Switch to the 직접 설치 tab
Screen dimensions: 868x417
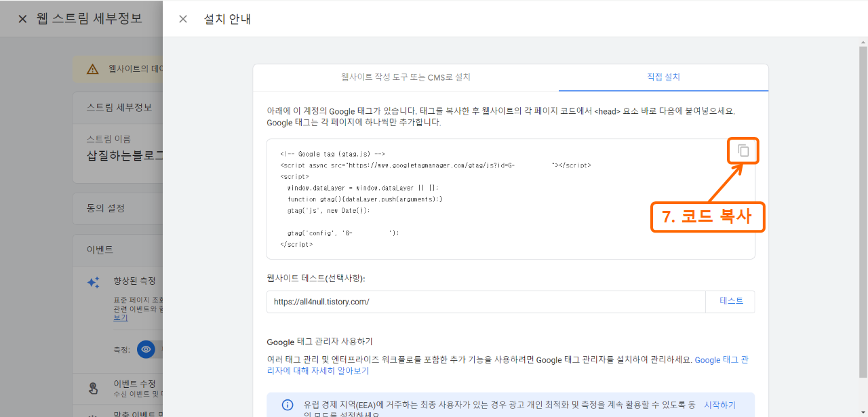[x=663, y=77]
